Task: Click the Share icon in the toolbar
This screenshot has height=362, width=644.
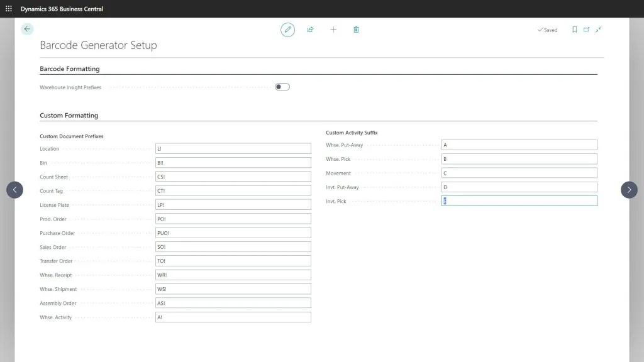Action: pos(310,30)
